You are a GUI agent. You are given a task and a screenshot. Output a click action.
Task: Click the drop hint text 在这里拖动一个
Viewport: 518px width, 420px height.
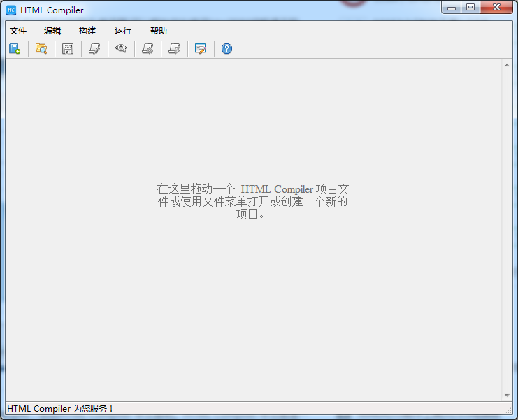196,189
